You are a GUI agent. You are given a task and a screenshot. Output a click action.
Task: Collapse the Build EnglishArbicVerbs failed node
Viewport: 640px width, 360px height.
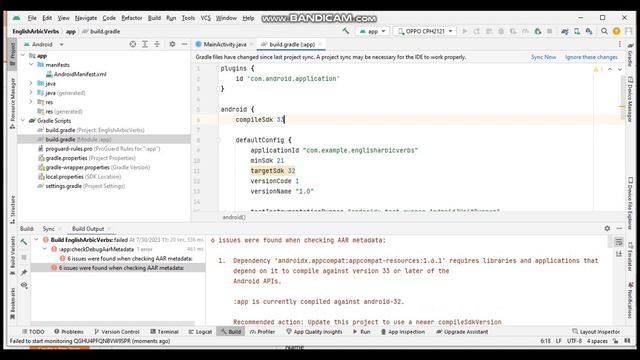click(36, 240)
